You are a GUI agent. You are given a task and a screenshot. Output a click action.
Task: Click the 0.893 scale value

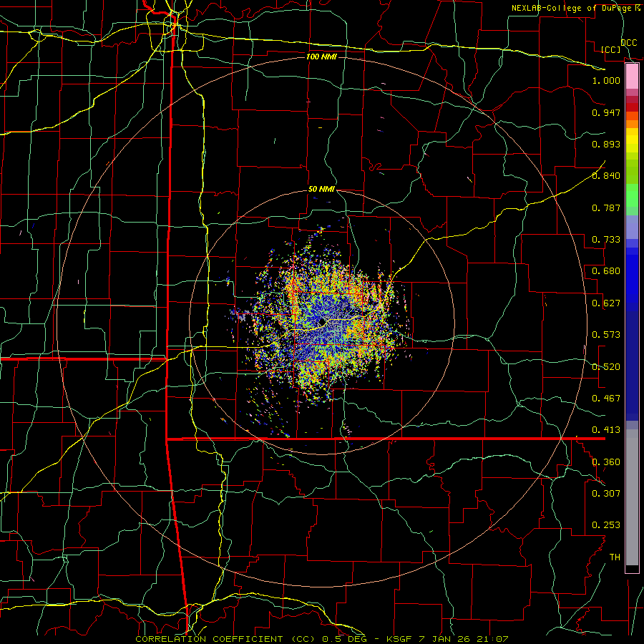coord(606,144)
